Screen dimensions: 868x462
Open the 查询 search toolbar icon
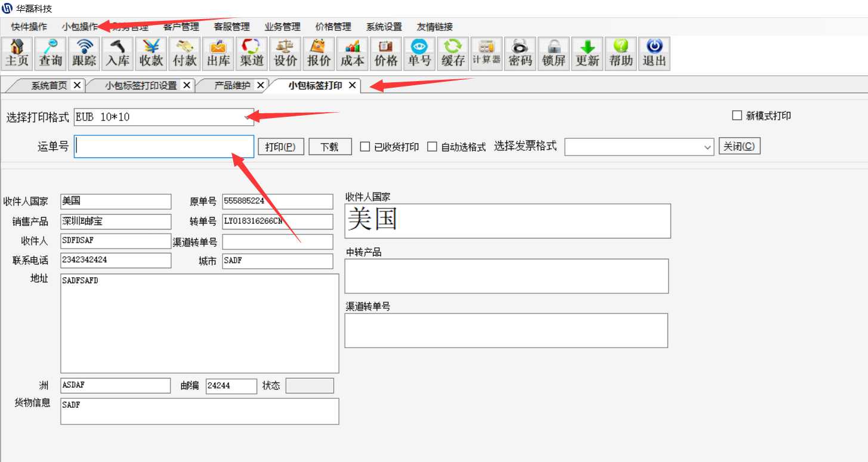(x=51, y=54)
